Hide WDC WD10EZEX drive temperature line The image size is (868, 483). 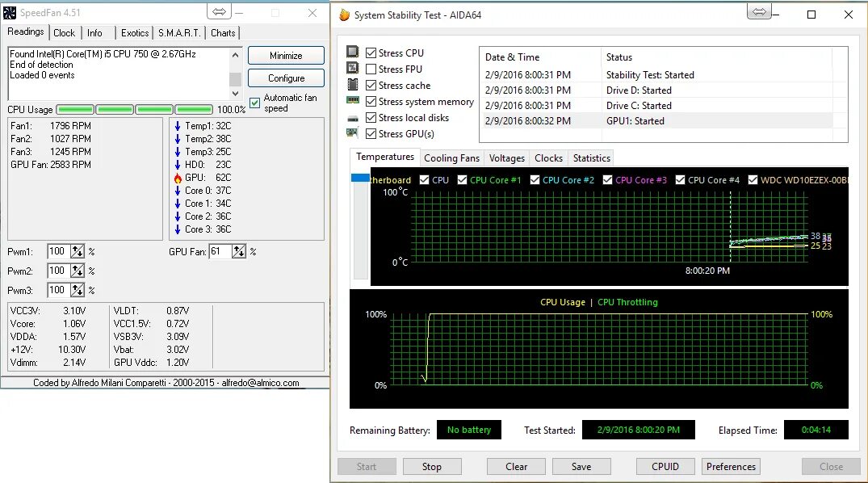(753, 180)
